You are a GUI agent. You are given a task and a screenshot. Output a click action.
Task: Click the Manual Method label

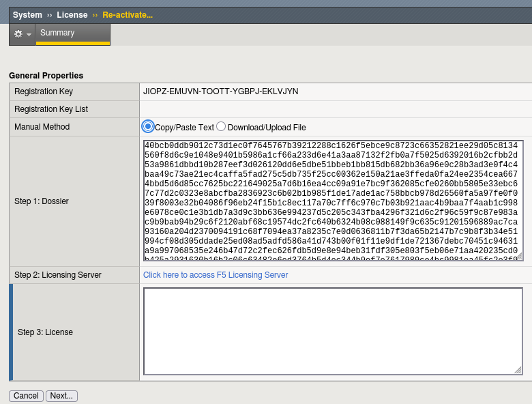click(x=42, y=127)
